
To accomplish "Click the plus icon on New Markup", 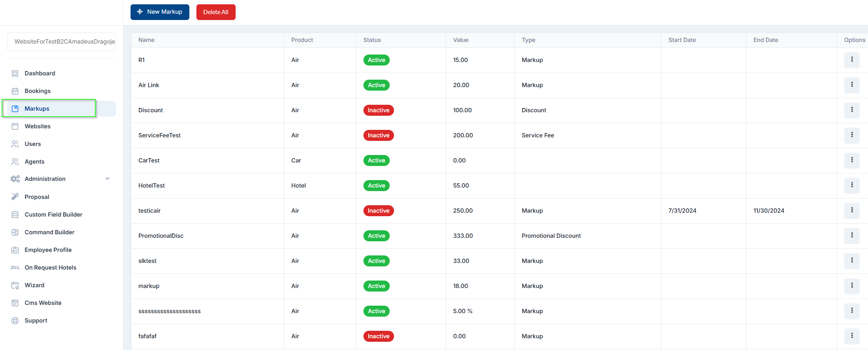I will click(140, 12).
